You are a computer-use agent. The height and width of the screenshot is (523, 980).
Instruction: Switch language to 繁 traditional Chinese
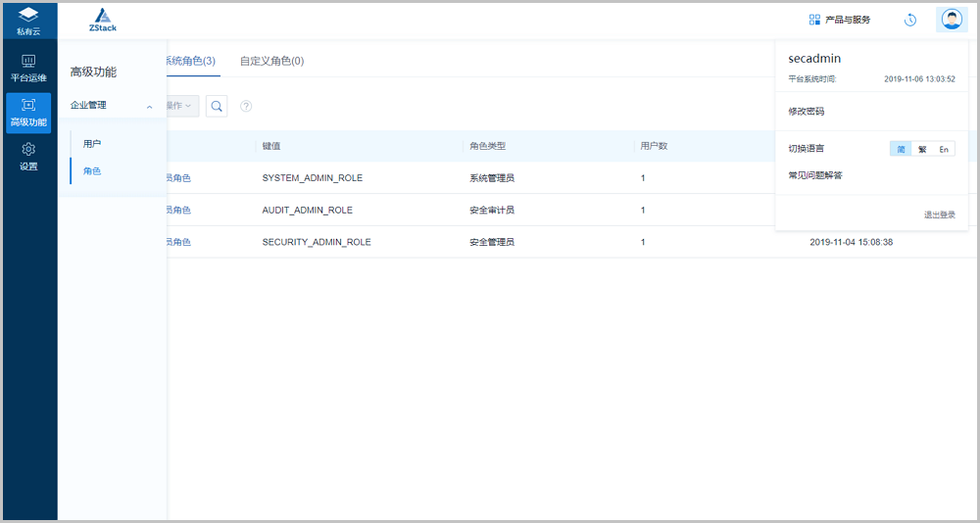click(922, 149)
